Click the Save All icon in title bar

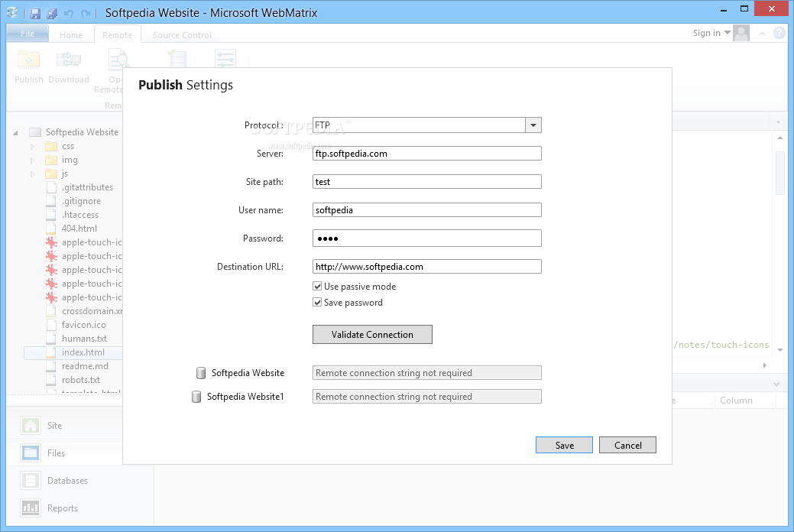pyautogui.click(x=52, y=13)
